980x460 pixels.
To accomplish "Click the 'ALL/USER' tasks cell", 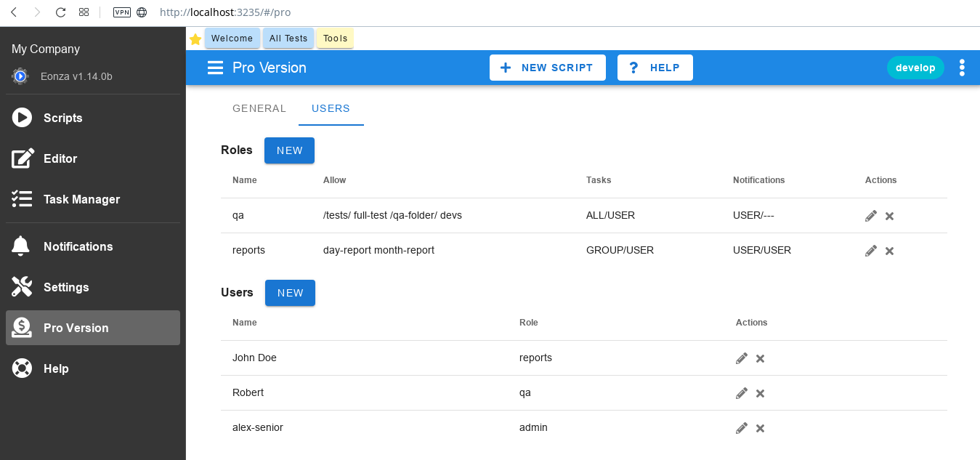I will point(611,215).
